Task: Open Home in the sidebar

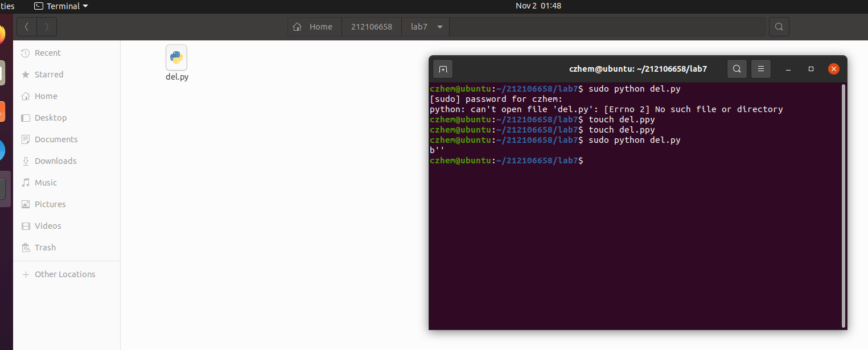Action: point(67,96)
